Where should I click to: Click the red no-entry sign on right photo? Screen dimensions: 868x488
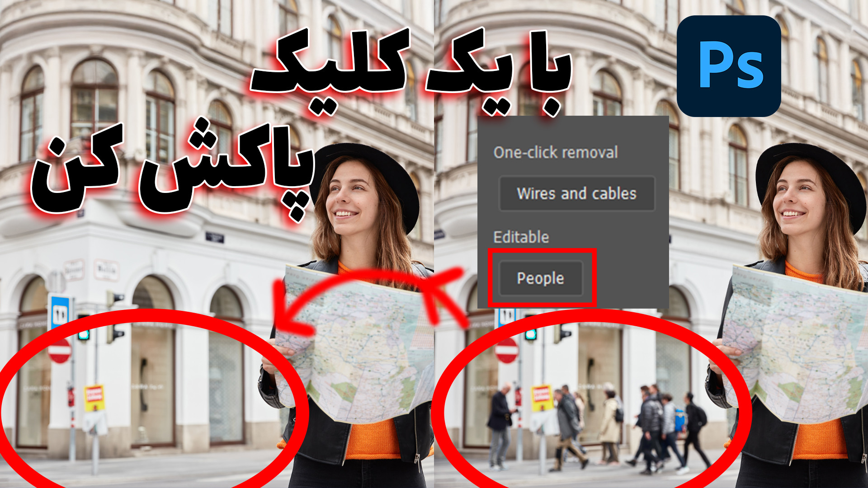click(x=506, y=351)
